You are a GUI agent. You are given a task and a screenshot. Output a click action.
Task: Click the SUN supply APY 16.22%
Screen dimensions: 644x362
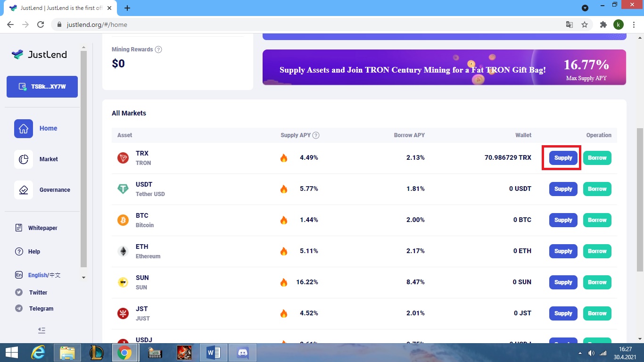pos(307,282)
